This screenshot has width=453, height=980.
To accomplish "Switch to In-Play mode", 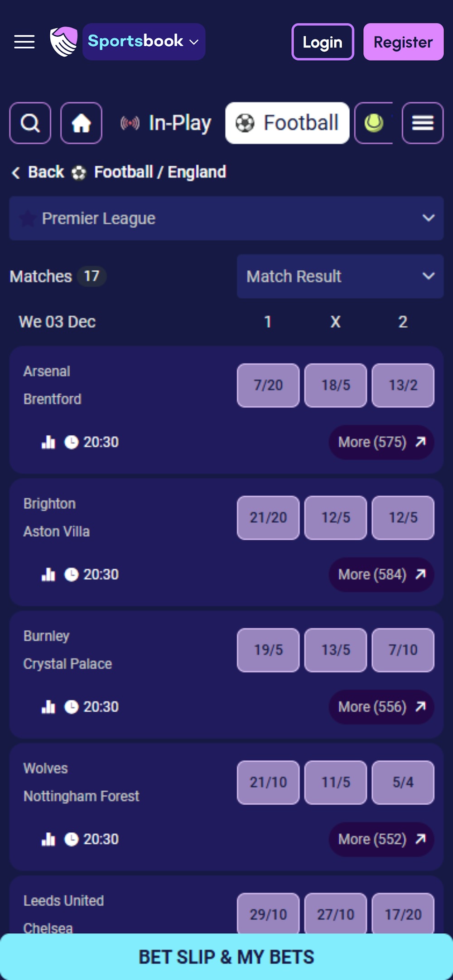I will [166, 123].
